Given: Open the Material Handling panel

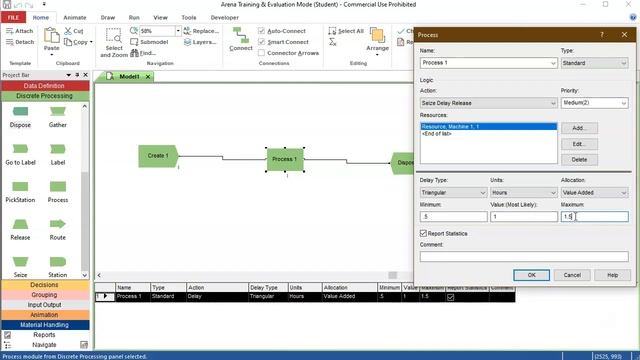Looking at the screenshot, I should click(x=45, y=325).
